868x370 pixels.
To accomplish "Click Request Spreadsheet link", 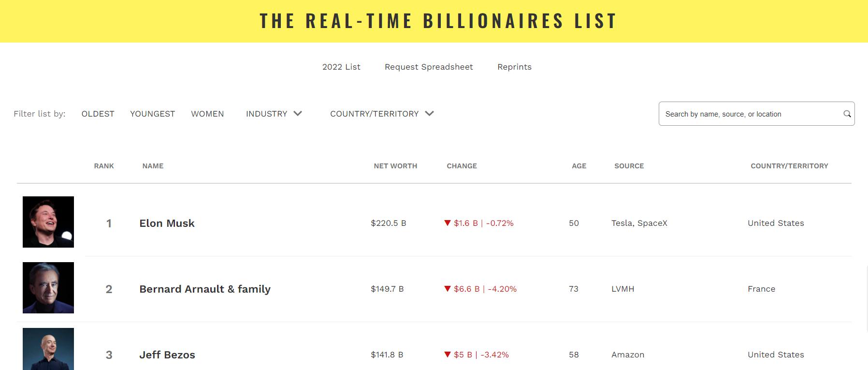I will pos(429,67).
